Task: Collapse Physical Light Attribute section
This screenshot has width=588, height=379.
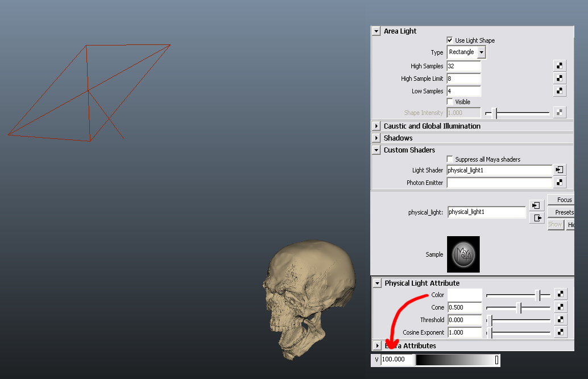Action: [377, 283]
